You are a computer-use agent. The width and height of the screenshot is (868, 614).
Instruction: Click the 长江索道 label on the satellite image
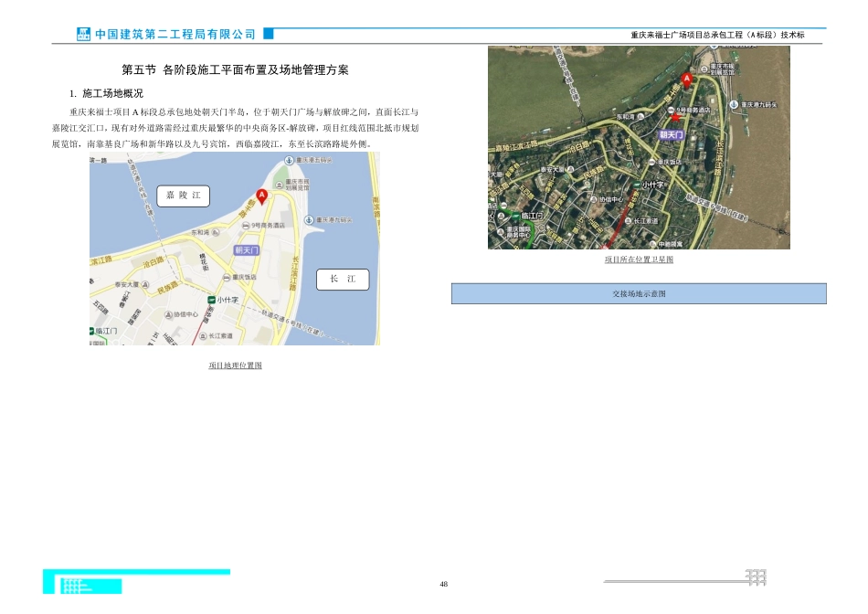(645, 221)
